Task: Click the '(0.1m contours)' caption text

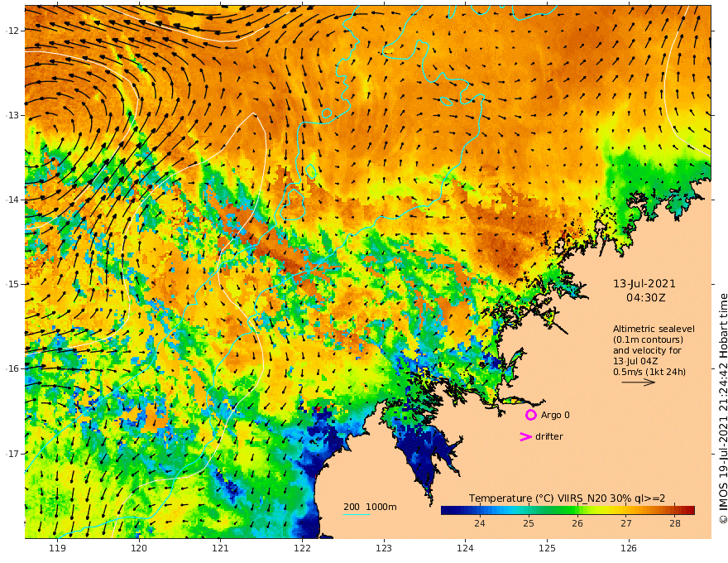Action: pyautogui.click(x=648, y=339)
